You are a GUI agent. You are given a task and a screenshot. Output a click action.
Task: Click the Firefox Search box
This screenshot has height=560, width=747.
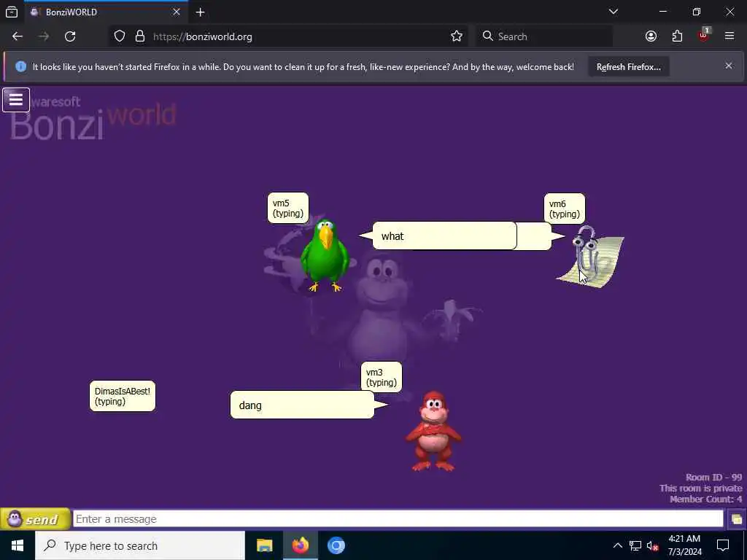pos(544,36)
